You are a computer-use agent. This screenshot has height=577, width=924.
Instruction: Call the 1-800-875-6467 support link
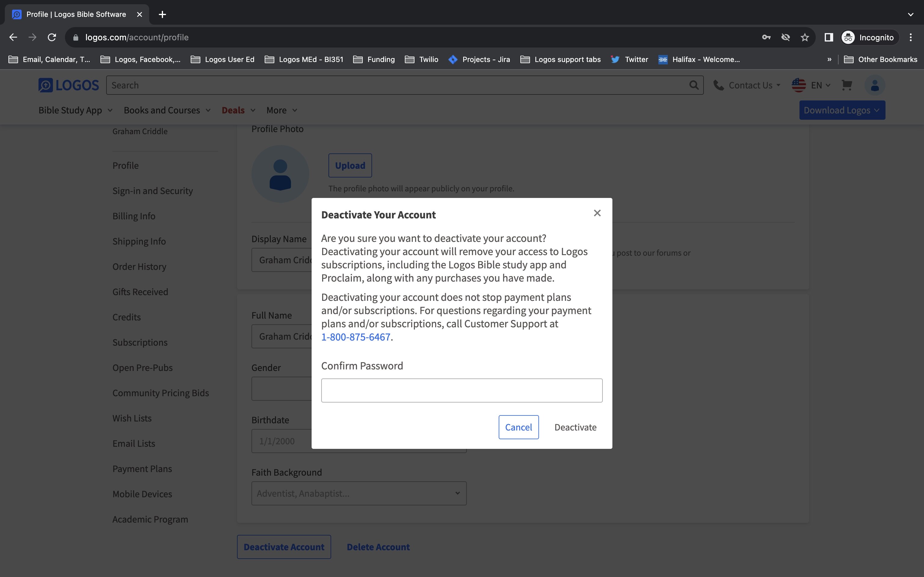356,337
